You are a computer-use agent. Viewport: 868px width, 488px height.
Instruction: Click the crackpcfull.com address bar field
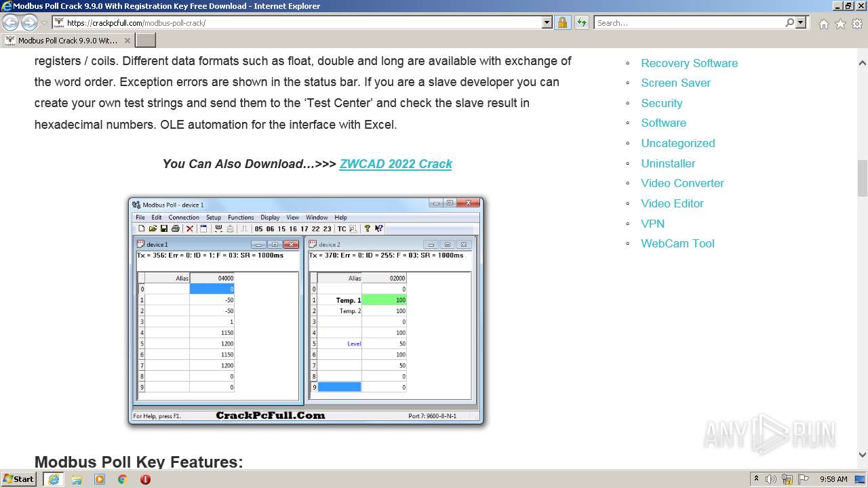(302, 22)
